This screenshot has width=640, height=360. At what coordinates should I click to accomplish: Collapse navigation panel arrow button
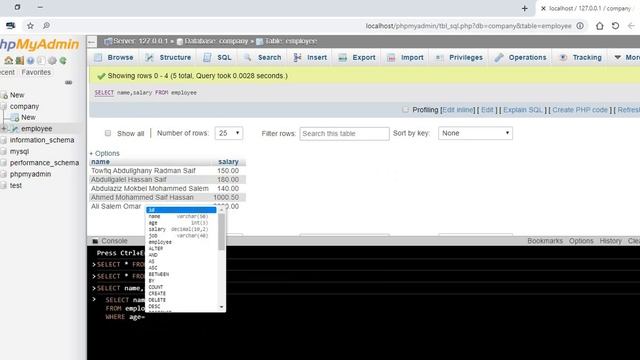92,42
